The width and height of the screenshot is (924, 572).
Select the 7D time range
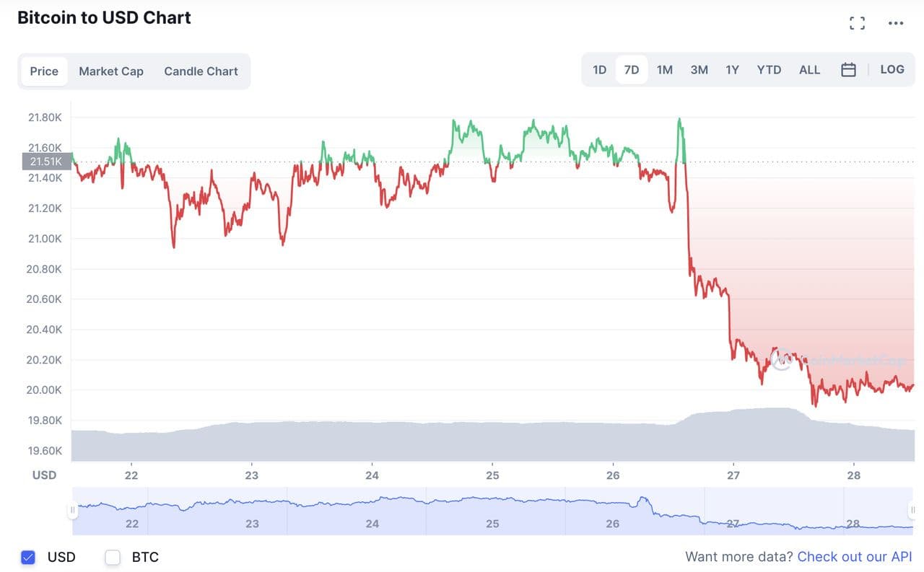point(632,70)
